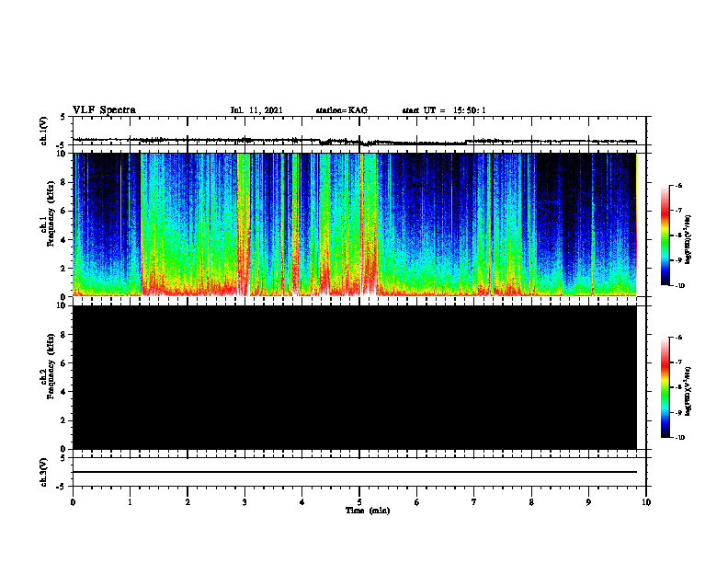
Task: Click the ch.1 colorbar "log(PSD)" unit label
Action: (688, 239)
